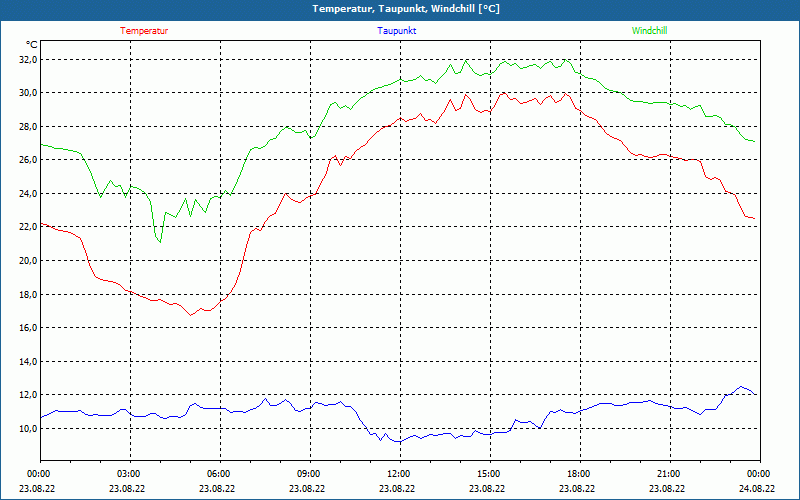Click the 22,0 y-axis value
This screenshot has width=800, height=500.
tap(29, 227)
